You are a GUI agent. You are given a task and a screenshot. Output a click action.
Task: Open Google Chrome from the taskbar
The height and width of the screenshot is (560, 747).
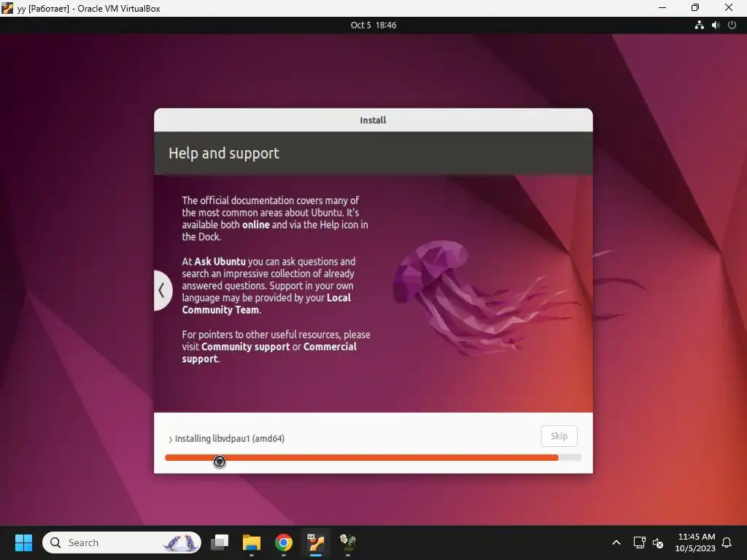click(x=284, y=542)
